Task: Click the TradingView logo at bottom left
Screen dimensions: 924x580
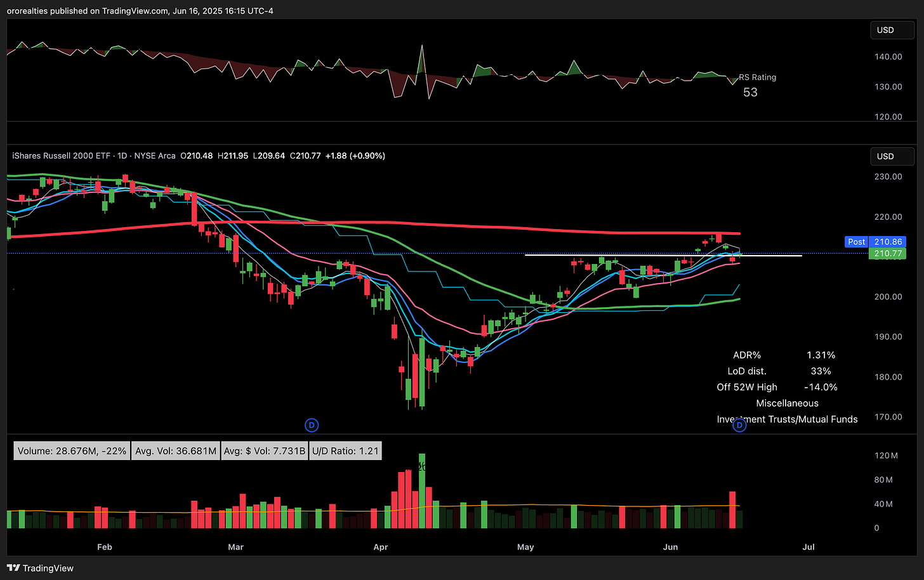Action: (40, 568)
